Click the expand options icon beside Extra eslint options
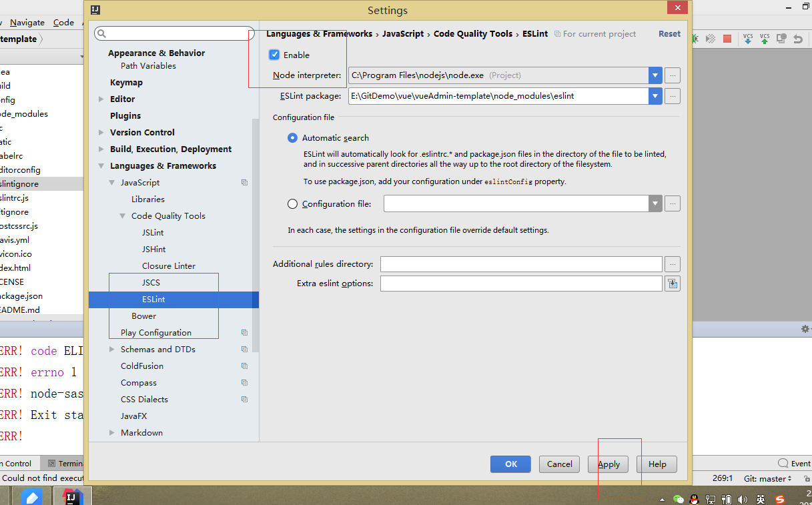Image resolution: width=812 pixels, height=505 pixels. 673,284
